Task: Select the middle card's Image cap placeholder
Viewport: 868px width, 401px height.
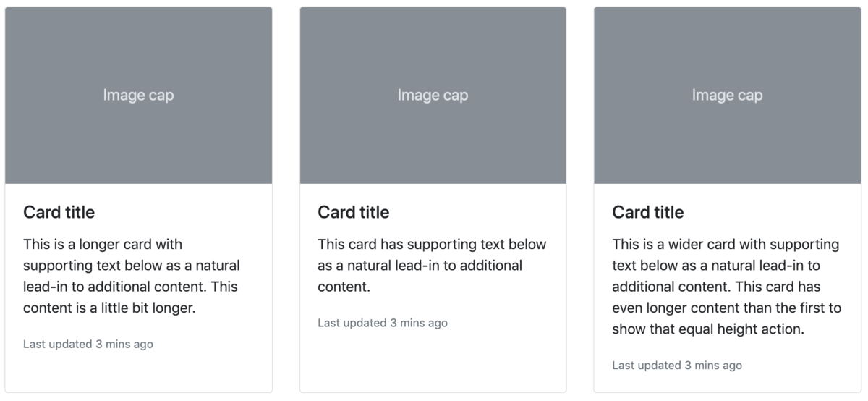Action: point(433,96)
